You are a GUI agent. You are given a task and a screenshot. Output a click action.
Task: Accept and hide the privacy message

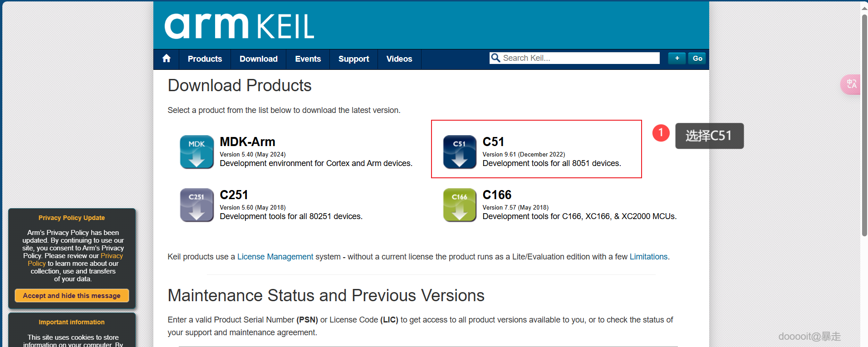tap(72, 296)
